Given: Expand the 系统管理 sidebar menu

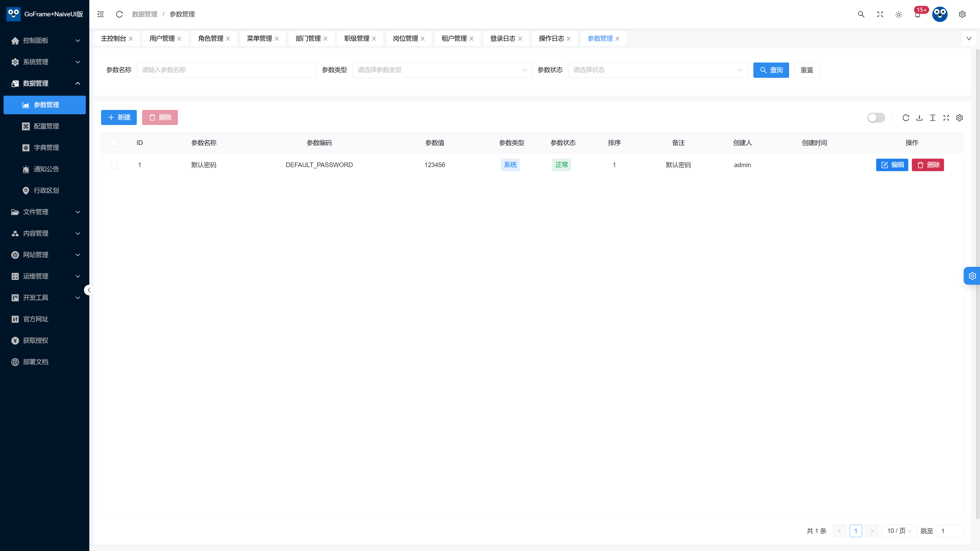Looking at the screenshot, I should click(x=45, y=62).
